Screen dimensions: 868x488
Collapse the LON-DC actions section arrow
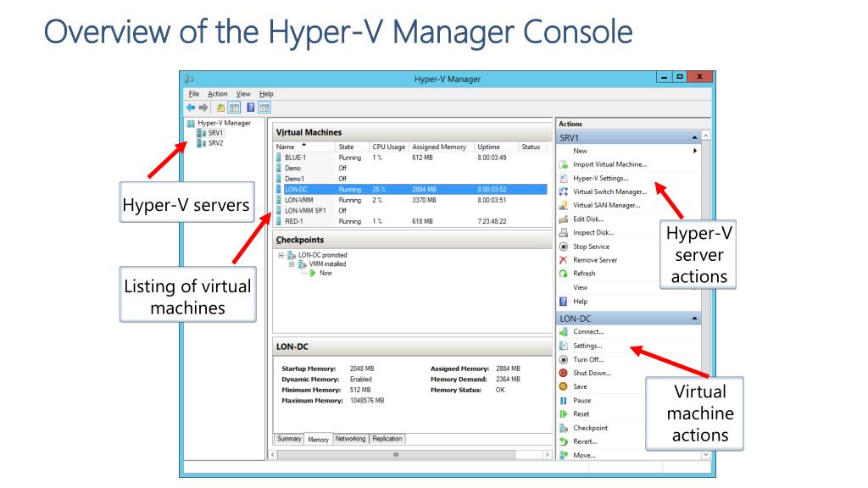click(694, 319)
